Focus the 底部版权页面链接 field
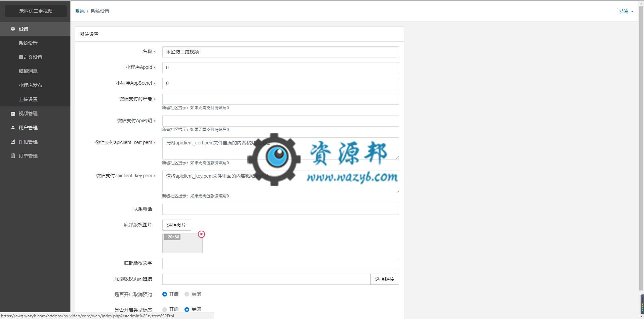This screenshot has width=644, height=319. [x=266, y=279]
